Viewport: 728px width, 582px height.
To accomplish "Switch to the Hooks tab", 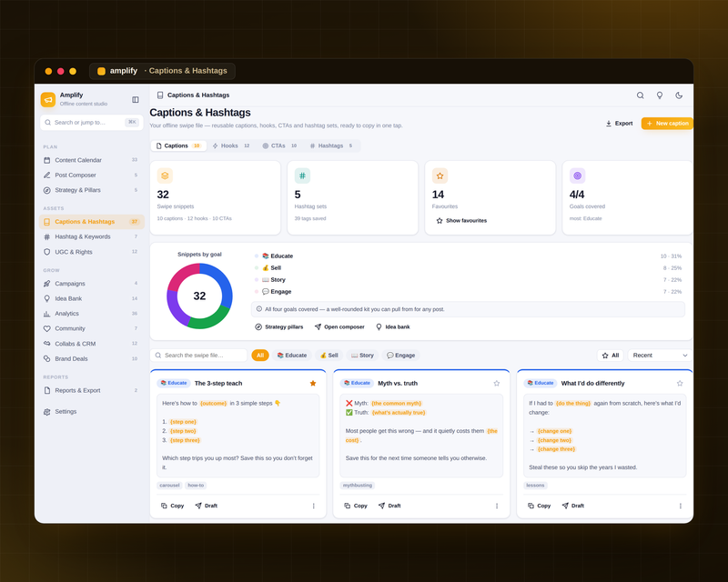I will coord(231,145).
